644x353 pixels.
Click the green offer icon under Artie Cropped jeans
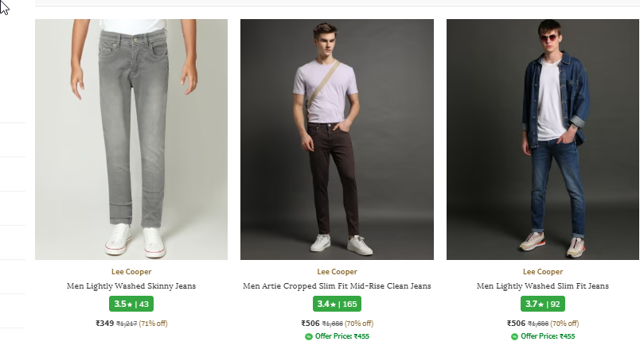click(x=308, y=336)
